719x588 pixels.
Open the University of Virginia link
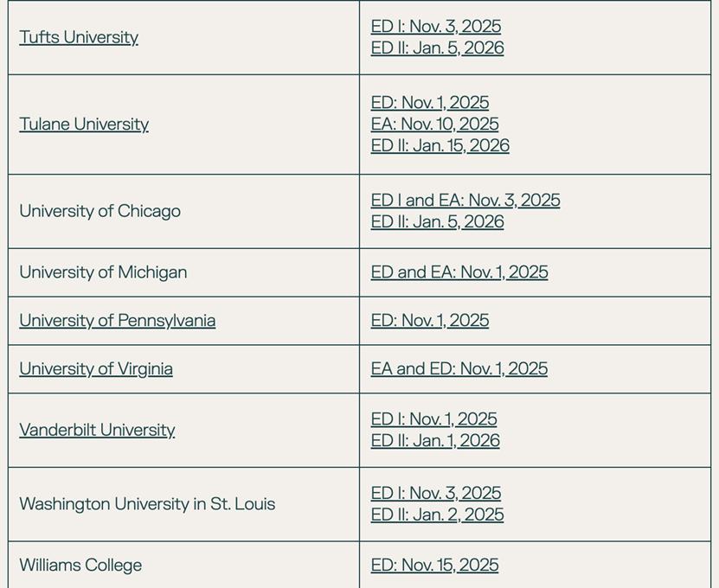96,369
